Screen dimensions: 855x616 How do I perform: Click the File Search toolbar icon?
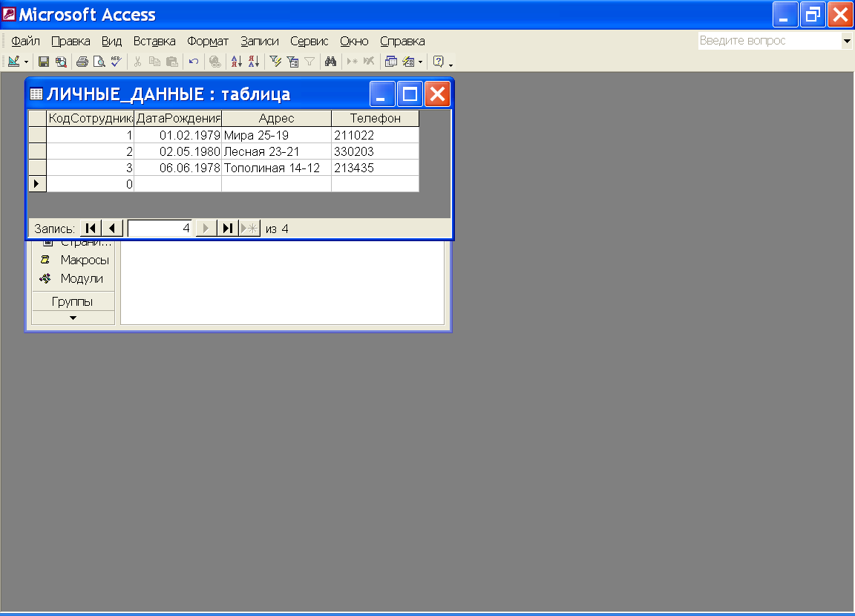(61, 62)
